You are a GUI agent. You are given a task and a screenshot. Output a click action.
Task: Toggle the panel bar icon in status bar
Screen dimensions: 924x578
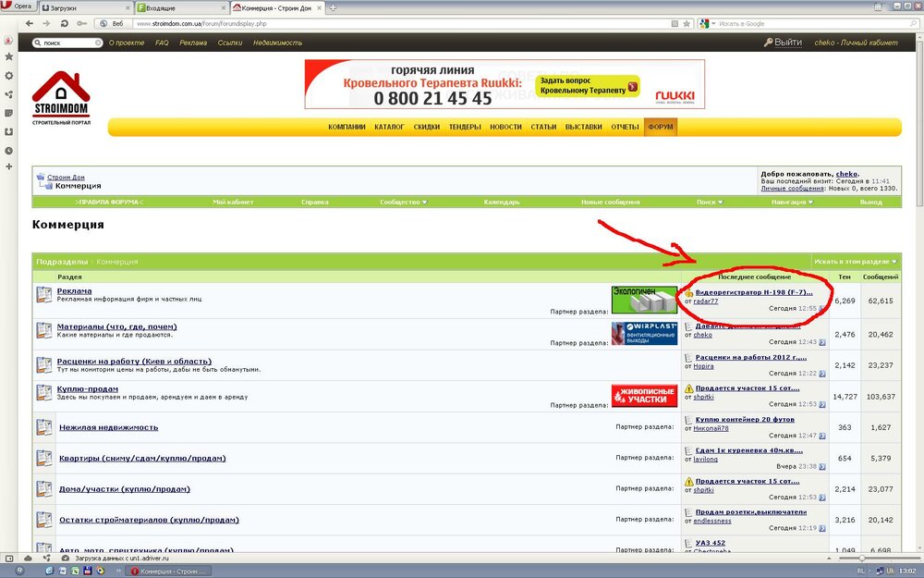[x=9, y=558]
